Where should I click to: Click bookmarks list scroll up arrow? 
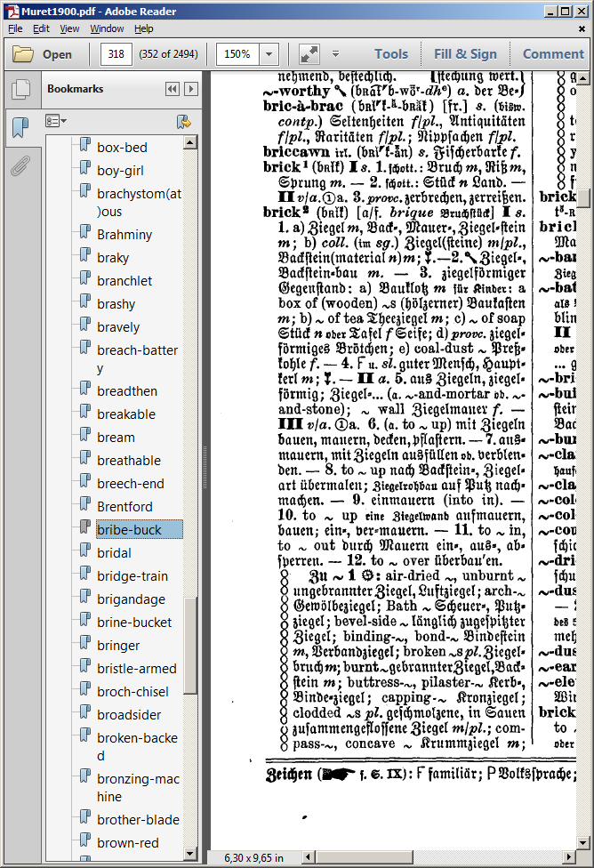pyautogui.click(x=190, y=143)
